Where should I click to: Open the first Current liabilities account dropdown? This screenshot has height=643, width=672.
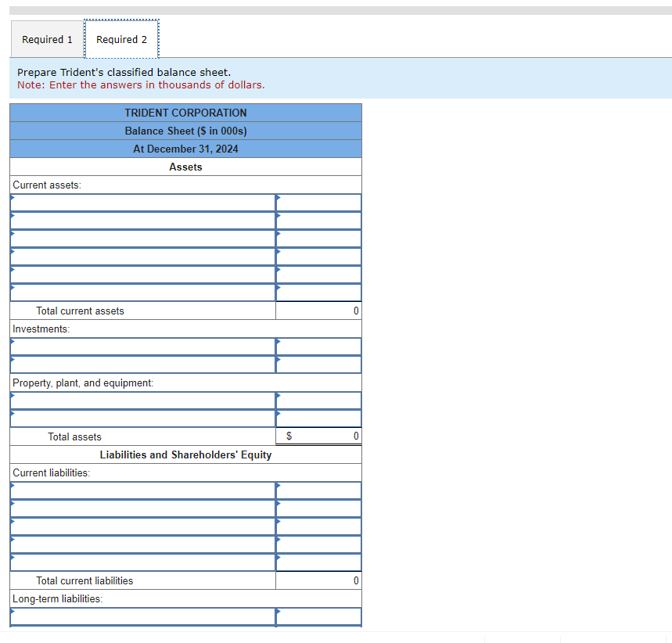point(142,490)
